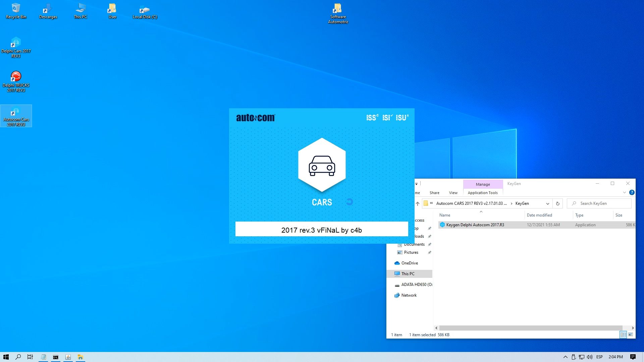Open the Software Automotriz folder shortcut
Screen dimensions: 644x362
coord(338,13)
